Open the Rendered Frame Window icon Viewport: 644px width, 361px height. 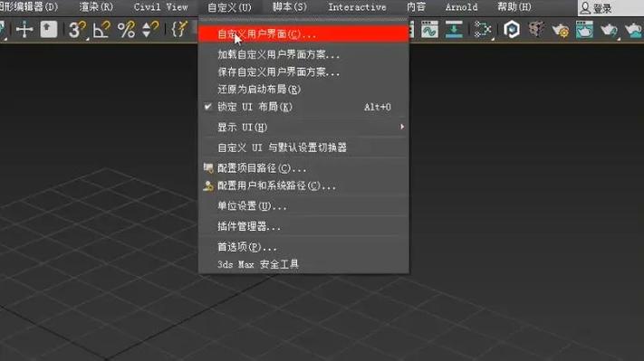(584, 30)
